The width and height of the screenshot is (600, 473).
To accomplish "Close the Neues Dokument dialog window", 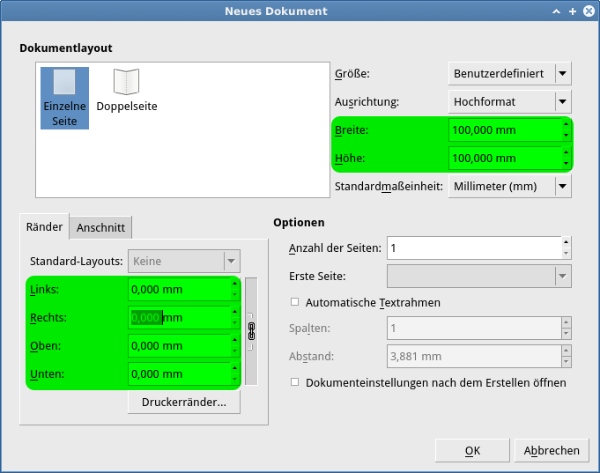I will (586, 11).
